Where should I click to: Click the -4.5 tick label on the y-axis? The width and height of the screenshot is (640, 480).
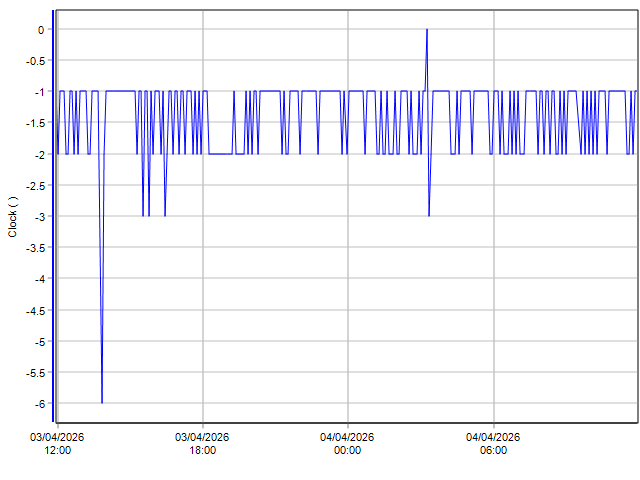35,311
